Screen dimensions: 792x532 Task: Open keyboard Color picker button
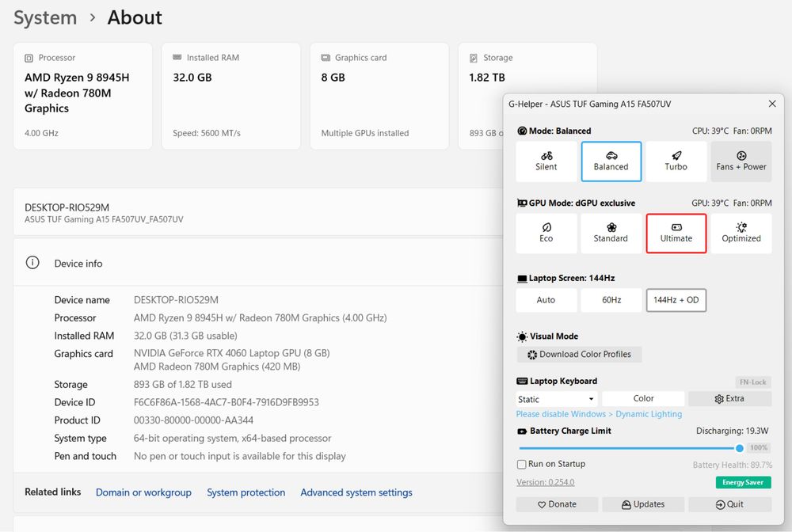[x=643, y=399]
